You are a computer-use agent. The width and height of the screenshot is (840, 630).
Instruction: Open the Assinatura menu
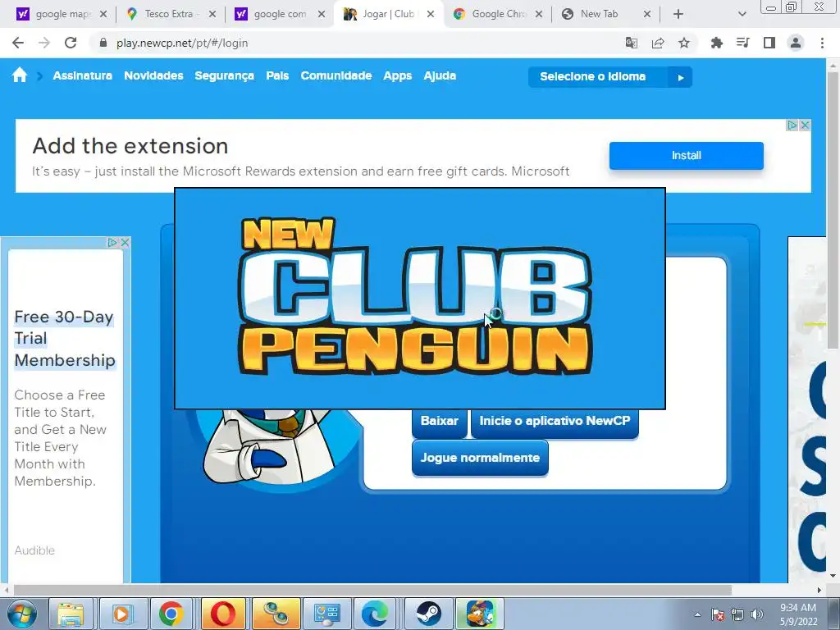pyautogui.click(x=83, y=75)
